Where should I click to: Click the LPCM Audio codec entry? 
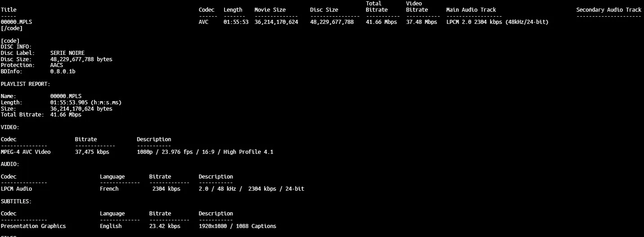point(16,189)
